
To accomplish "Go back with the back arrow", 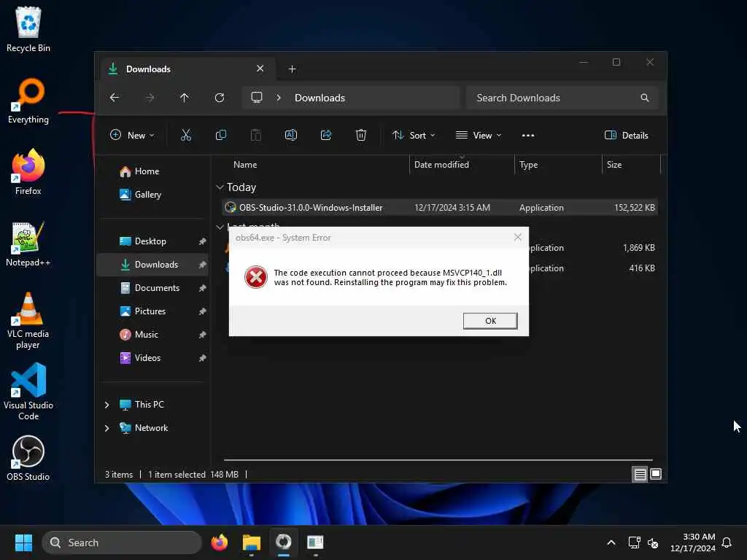I will 115,98.
